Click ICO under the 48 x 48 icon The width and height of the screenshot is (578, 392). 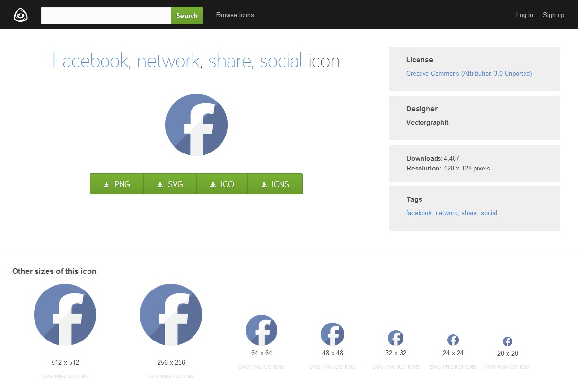coord(338,367)
